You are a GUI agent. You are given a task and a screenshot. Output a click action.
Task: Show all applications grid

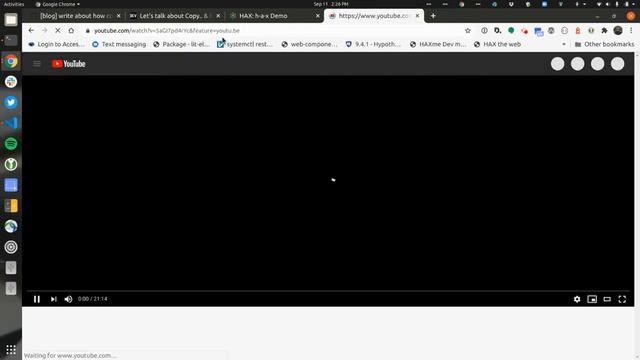11,349
